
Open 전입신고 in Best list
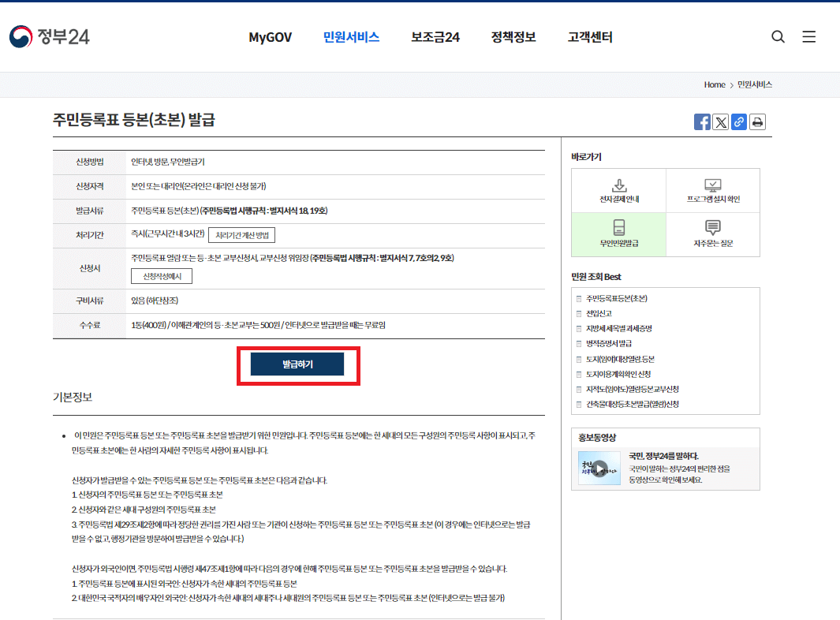(x=599, y=313)
